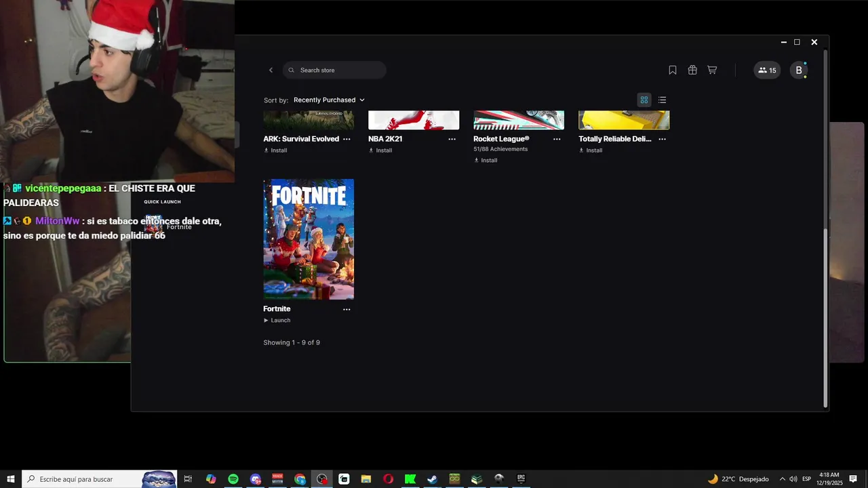Open options menu for Fortnite
This screenshot has width=868, height=488.
347,309
